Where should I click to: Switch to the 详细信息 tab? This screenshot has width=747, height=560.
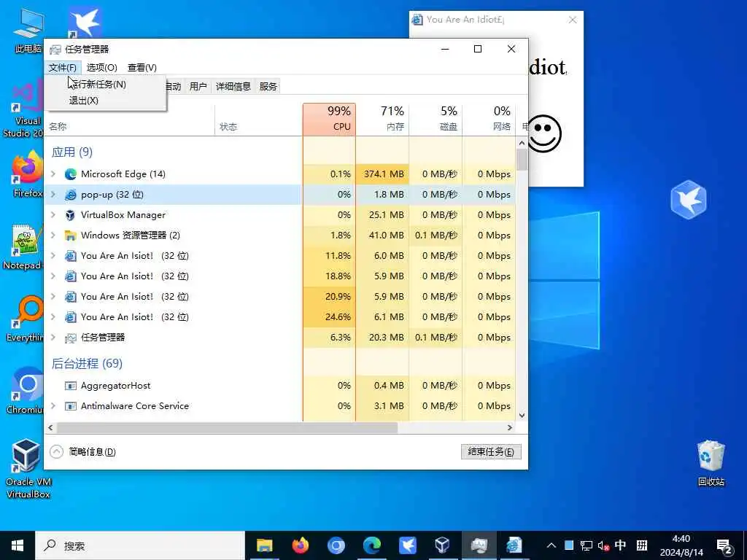233,86
